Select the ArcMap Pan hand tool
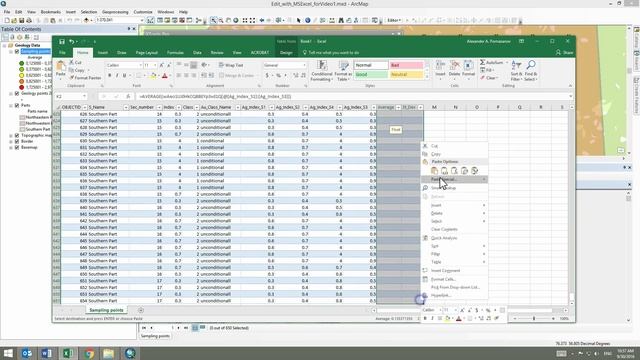 coord(229,20)
